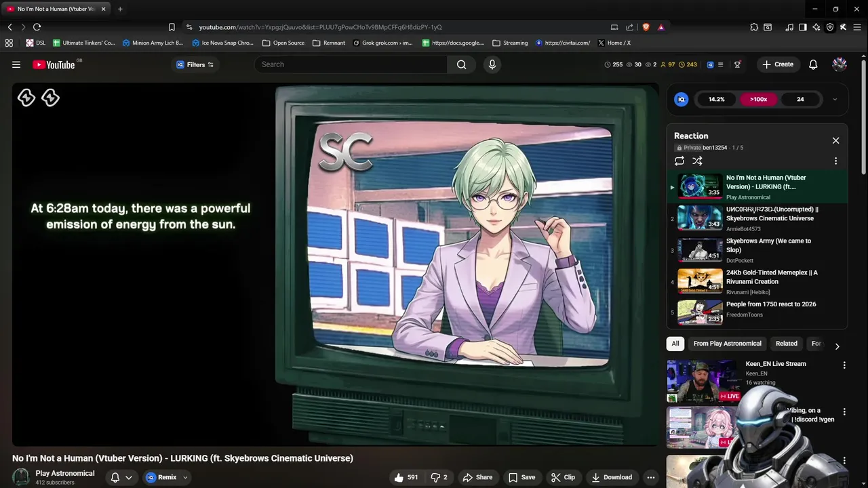This screenshot has height=488, width=868.
Task: Open People from 1750 react to 2026
Action: pos(757,312)
